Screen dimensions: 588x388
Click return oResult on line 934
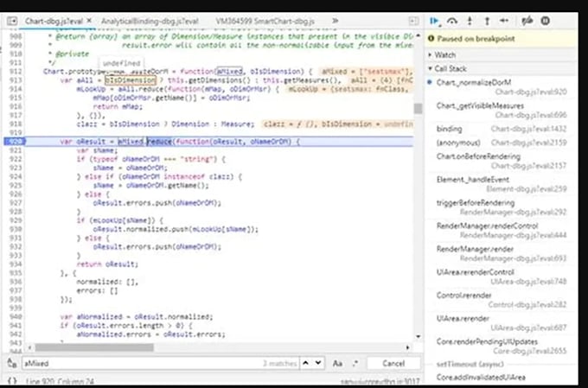tap(107, 264)
